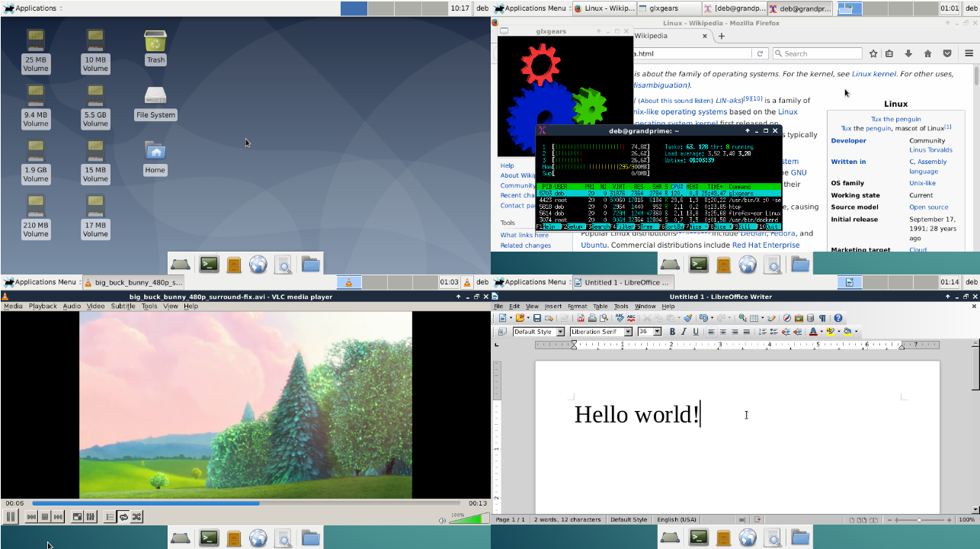Center text in Writer
The height and width of the screenshot is (549, 980).
(x=723, y=332)
